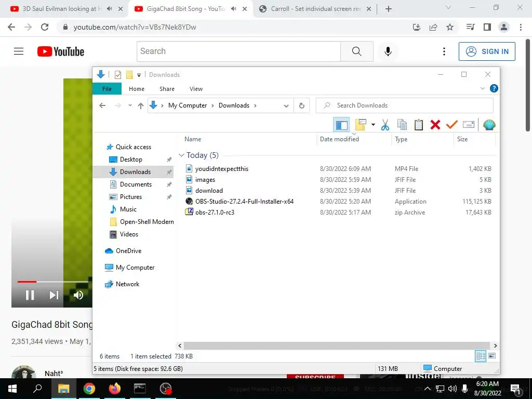
Task: Open OBS Studio from the taskbar
Action: 166,389
